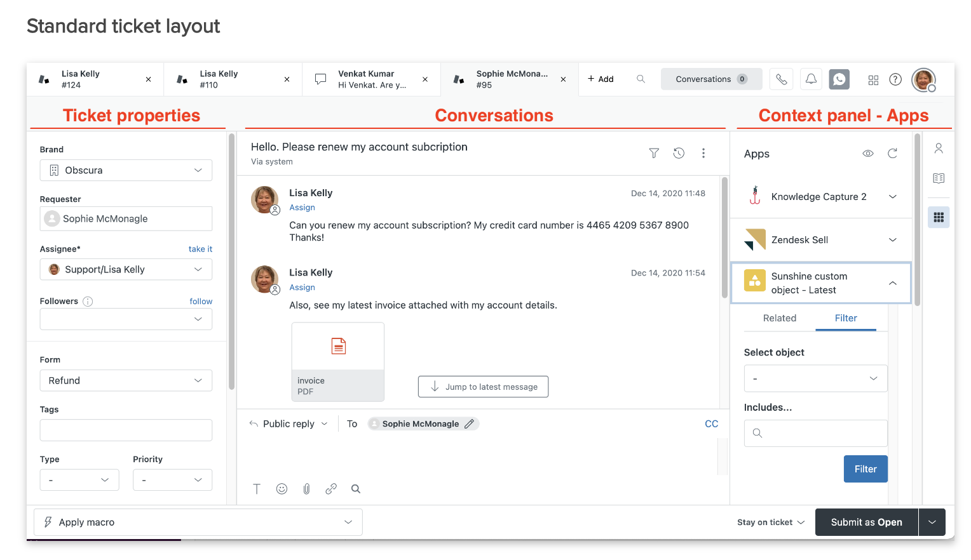
Task: Expand the Brand dropdown showing Obscura
Action: point(126,170)
